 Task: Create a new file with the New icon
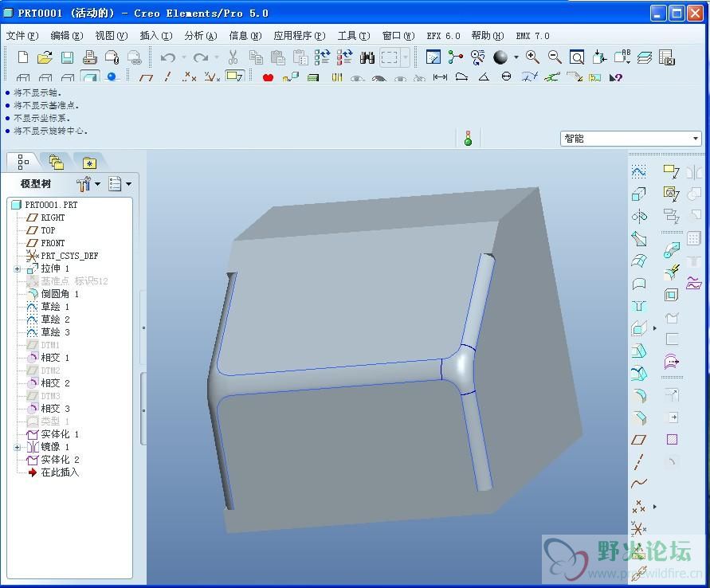[x=22, y=57]
